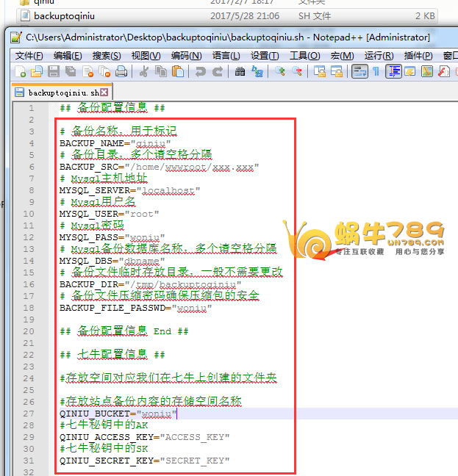Expand the 编码(N) encoding menu

[186, 56]
